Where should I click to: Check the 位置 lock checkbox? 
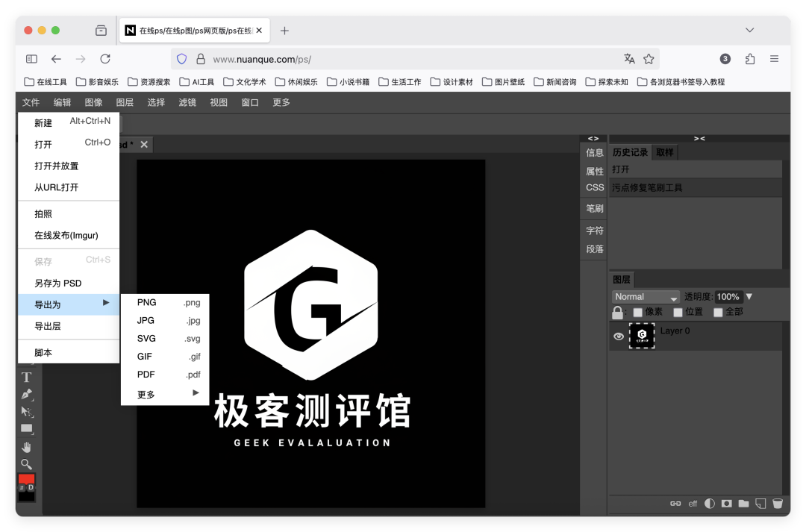click(678, 313)
